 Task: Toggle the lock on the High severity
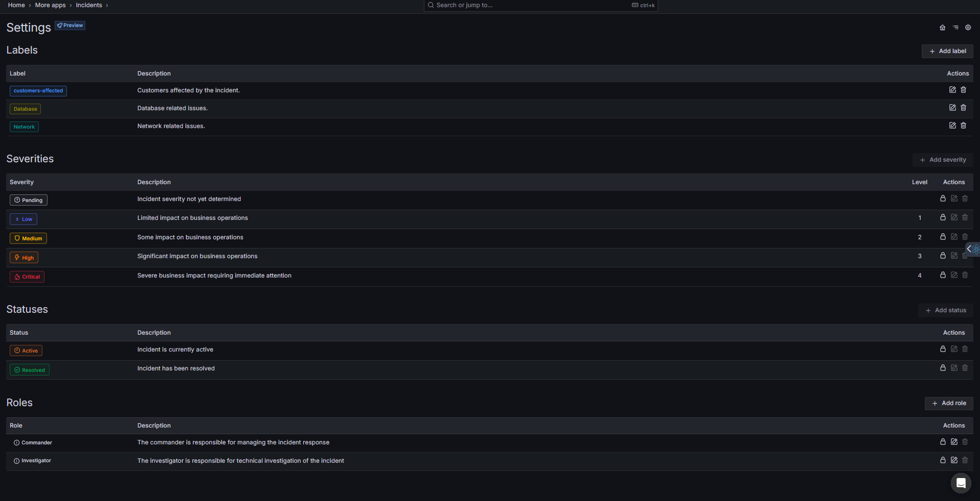[x=943, y=256]
